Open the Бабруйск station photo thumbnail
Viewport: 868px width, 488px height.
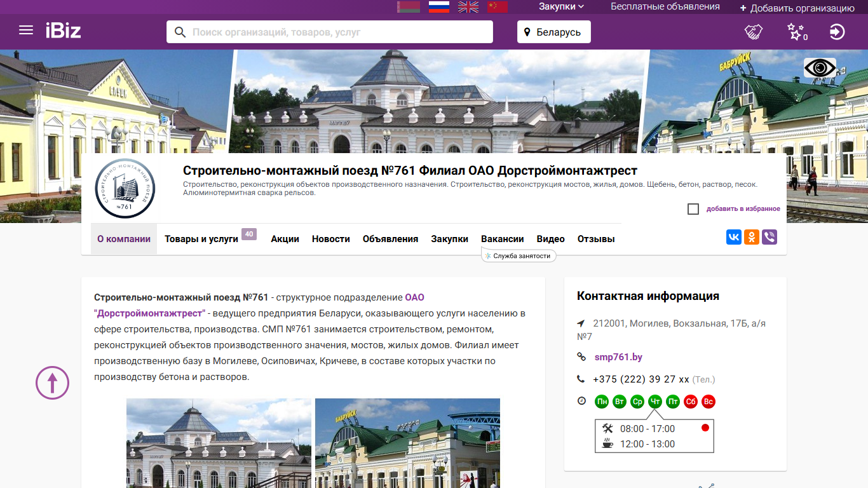[407, 443]
